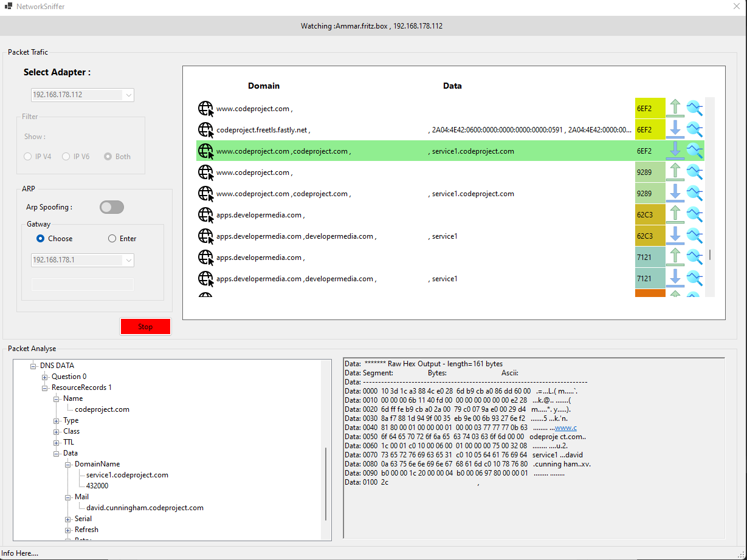Expand the Serial tree node

67,519
